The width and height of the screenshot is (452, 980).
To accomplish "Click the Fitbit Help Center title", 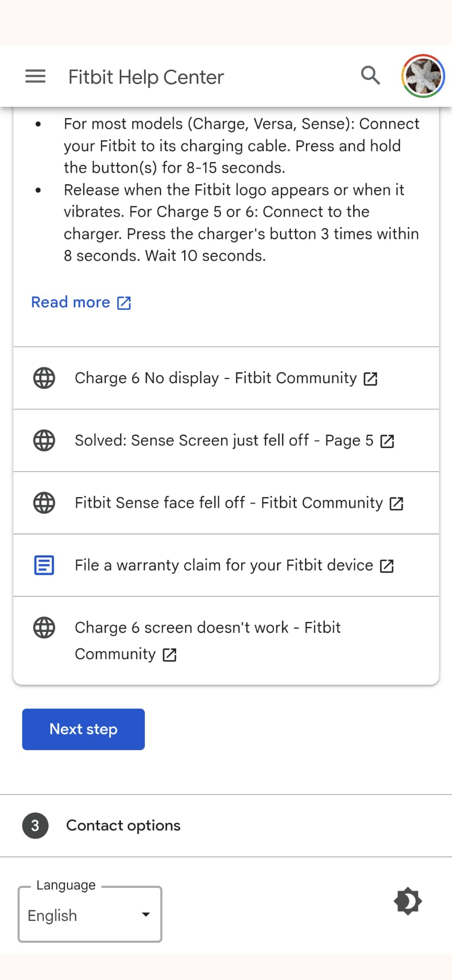I will pos(145,76).
